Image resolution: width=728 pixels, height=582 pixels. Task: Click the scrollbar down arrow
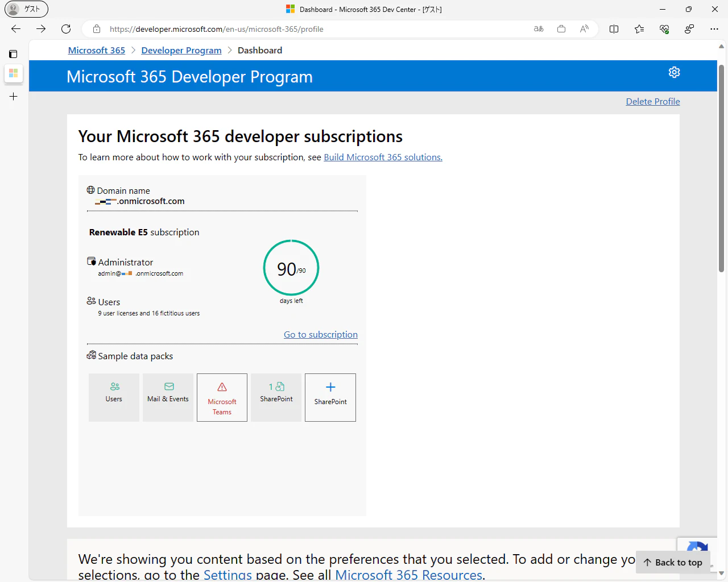tap(721, 573)
